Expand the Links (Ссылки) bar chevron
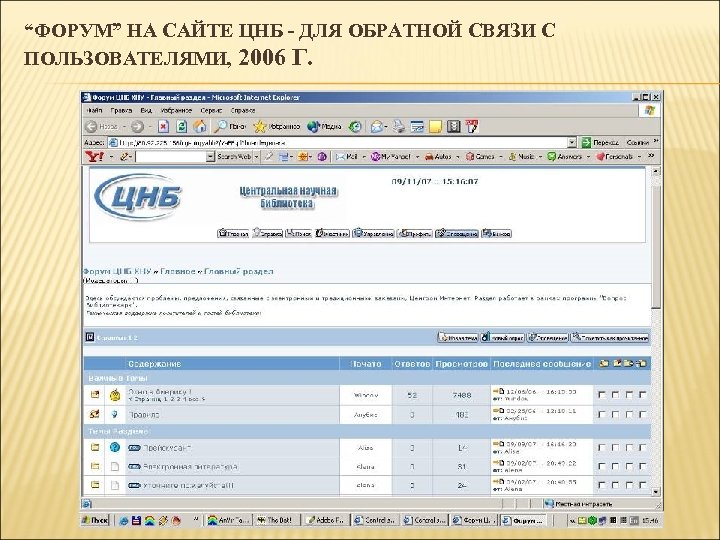This screenshot has width=720, height=540. click(656, 141)
